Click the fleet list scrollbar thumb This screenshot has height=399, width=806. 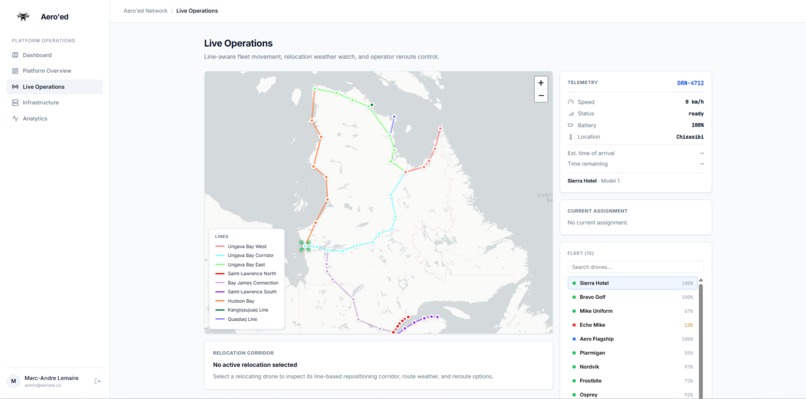pos(701,340)
